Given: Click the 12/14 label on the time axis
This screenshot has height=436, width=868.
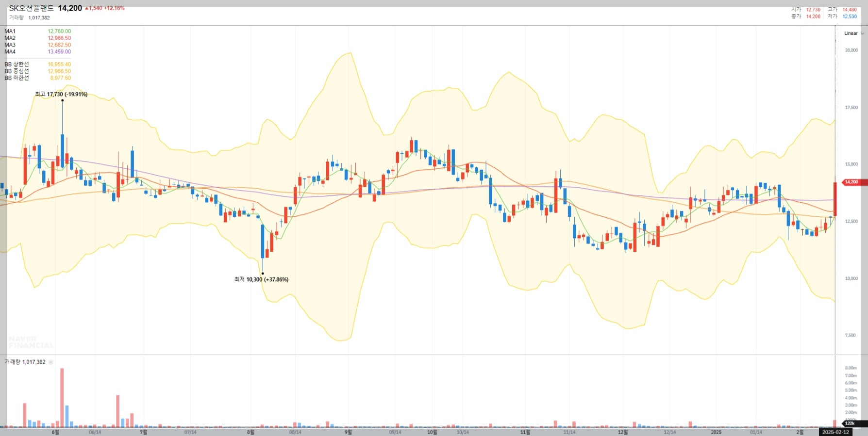Looking at the screenshot, I should pos(669,432).
